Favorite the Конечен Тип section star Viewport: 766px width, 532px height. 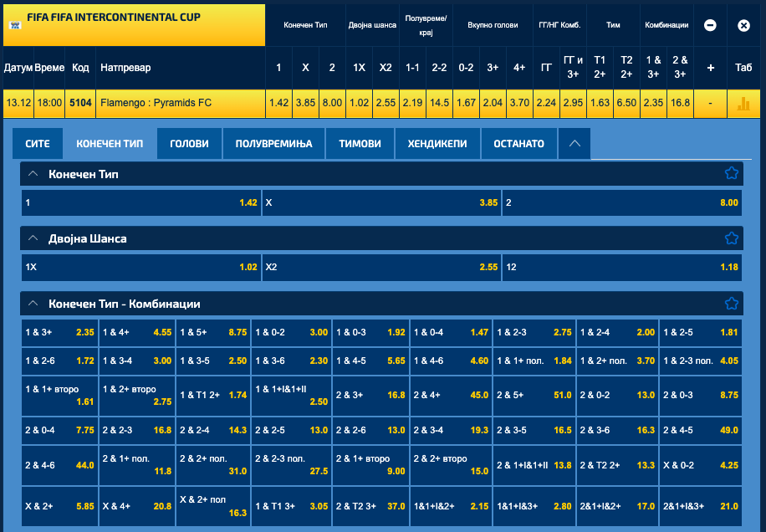pyautogui.click(x=732, y=174)
